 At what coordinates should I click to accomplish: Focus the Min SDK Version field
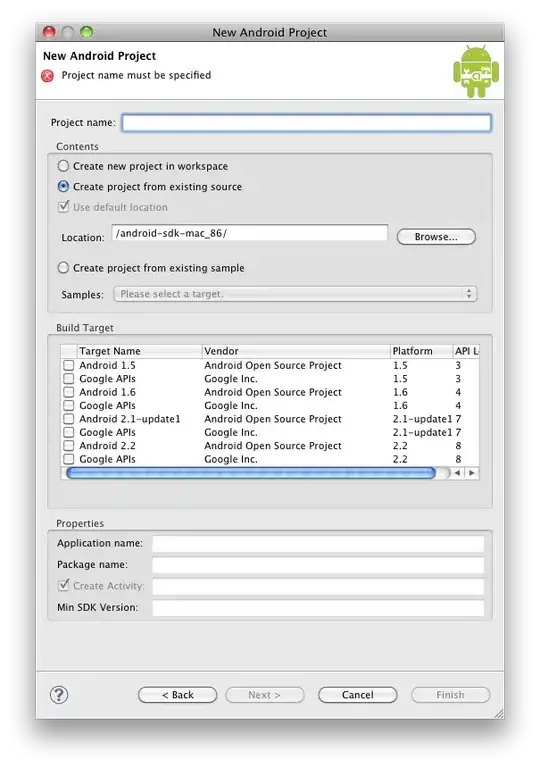(x=318, y=608)
